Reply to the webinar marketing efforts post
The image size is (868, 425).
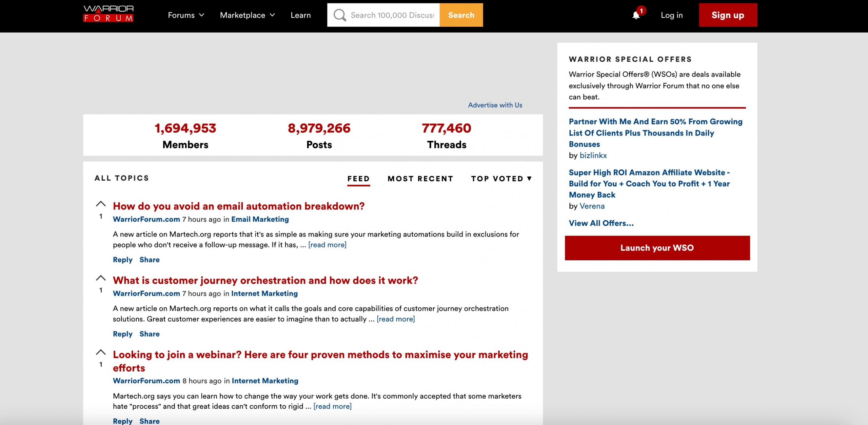pos(123,421)
